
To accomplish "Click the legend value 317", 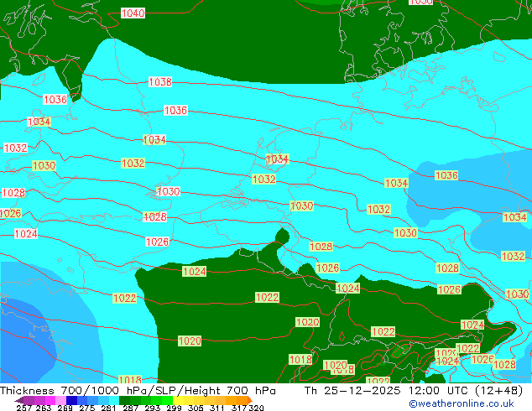I will coord(239,408).
